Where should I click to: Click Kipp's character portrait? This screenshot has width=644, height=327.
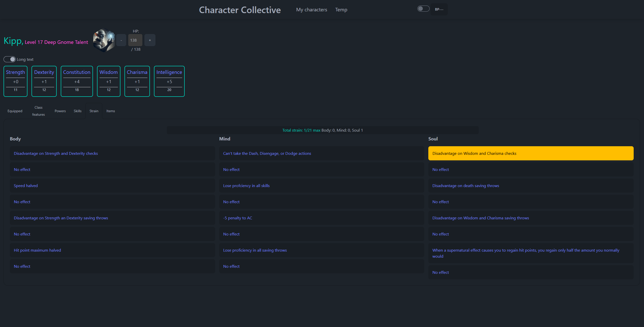click(104, 40)
